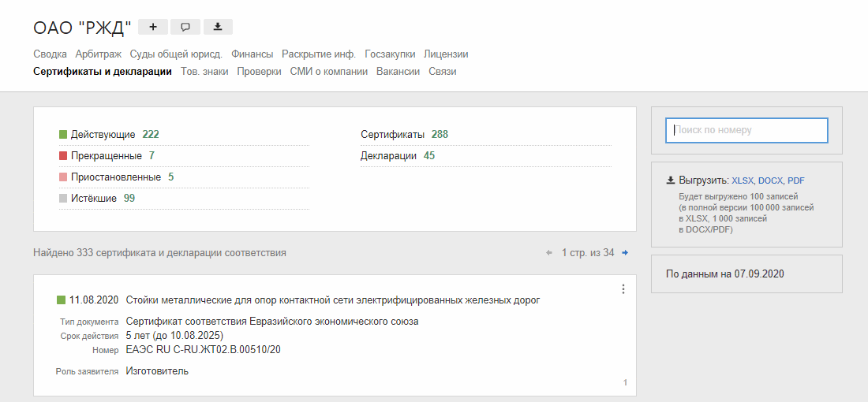Filter by Действующие status

tap(103, 135)
